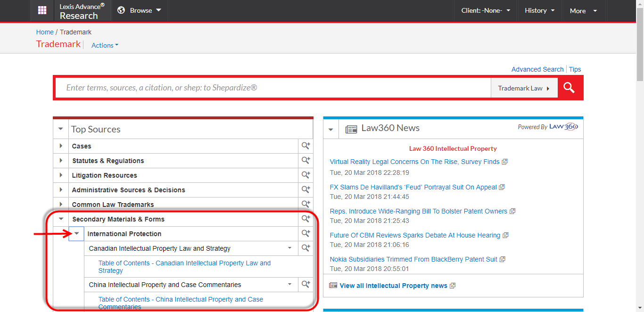Select the Statutes & Regulations label
Screen dimensions: 644x312
(x=108, y=161)
